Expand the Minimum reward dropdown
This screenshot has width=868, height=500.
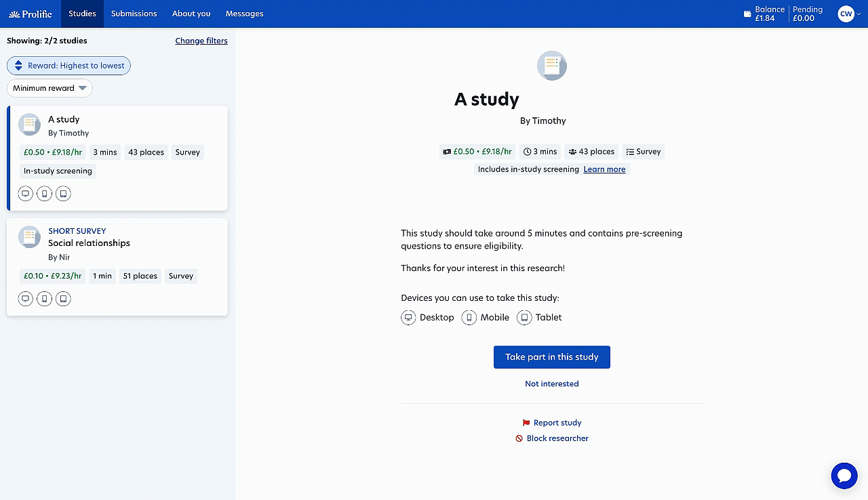pos(50,88)
